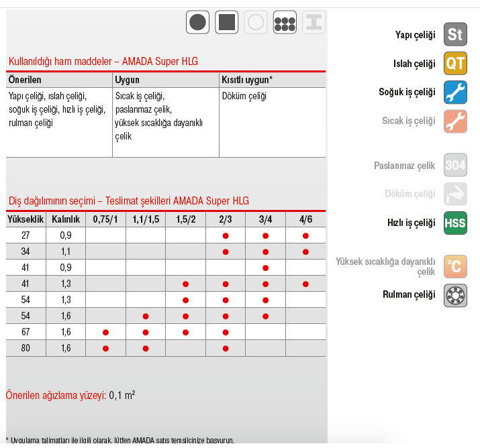
Task: Click the °C heat-resistant steel icon
Action: (x=456, y=267)
